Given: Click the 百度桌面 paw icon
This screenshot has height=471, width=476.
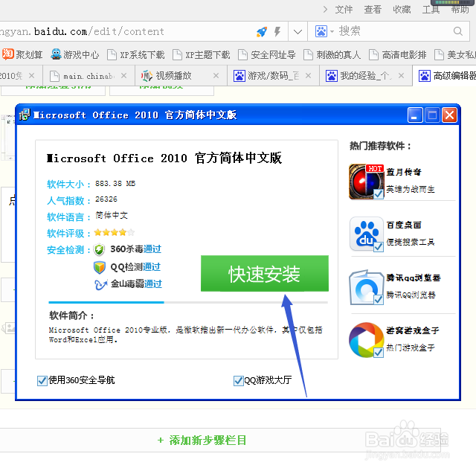Looking at the screenshot, I should click(366, 234).
